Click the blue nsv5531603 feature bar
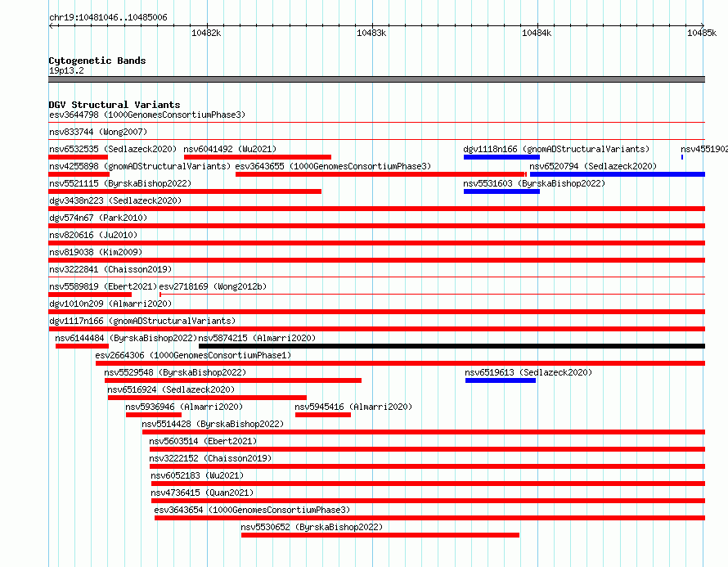The width and height of the screenshot is (728, 567). 501,191
